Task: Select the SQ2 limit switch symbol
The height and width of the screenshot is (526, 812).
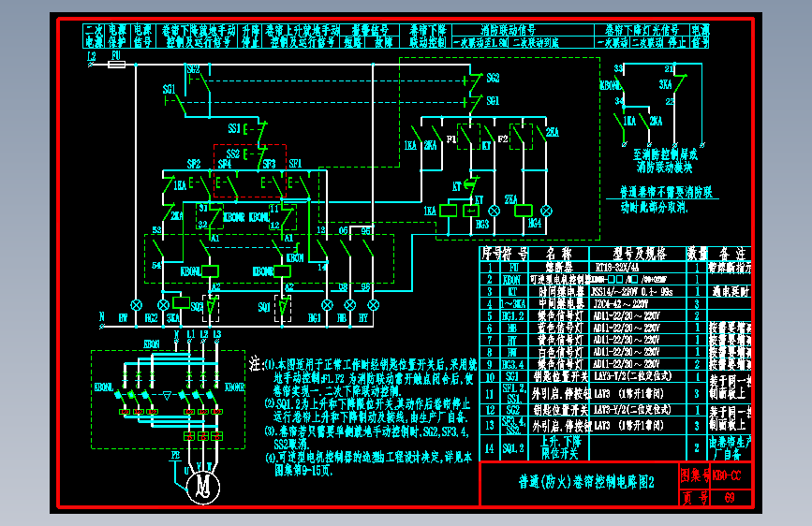Action: [x=211, y=309]
